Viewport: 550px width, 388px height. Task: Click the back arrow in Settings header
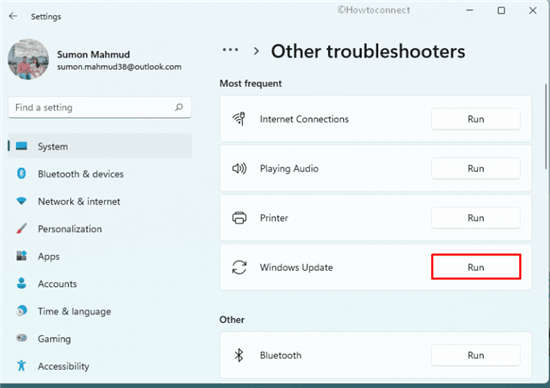[x=13, y=16]
